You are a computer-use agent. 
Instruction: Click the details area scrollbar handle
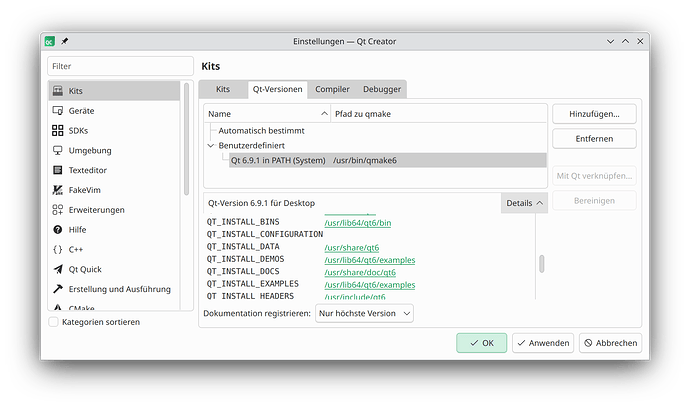pyautogui.click(x=541, y=264)
